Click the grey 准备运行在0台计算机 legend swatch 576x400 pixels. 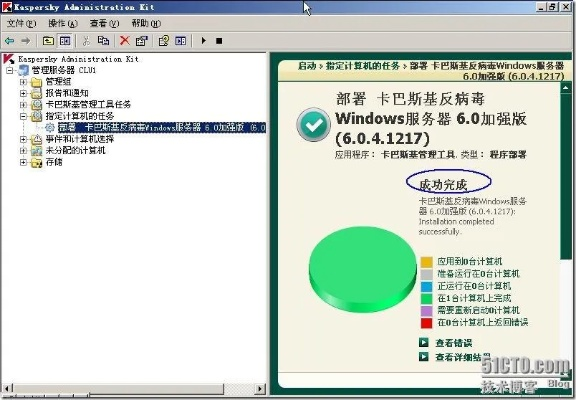426,274
